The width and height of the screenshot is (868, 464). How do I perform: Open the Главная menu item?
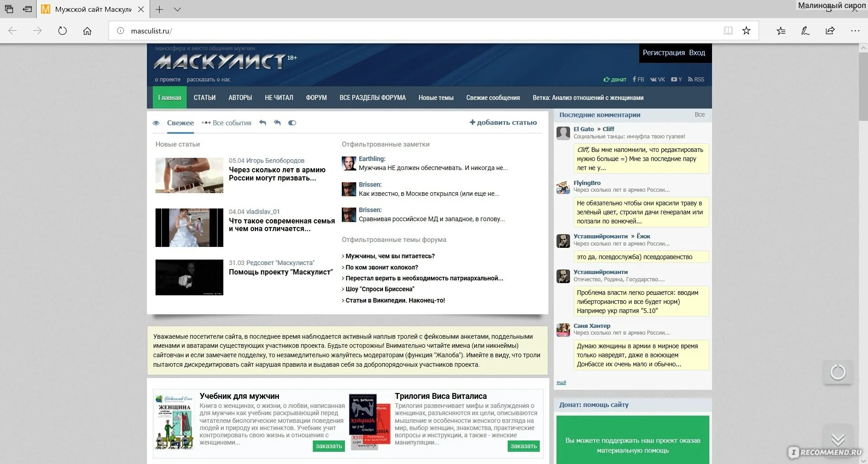point(170,98)
